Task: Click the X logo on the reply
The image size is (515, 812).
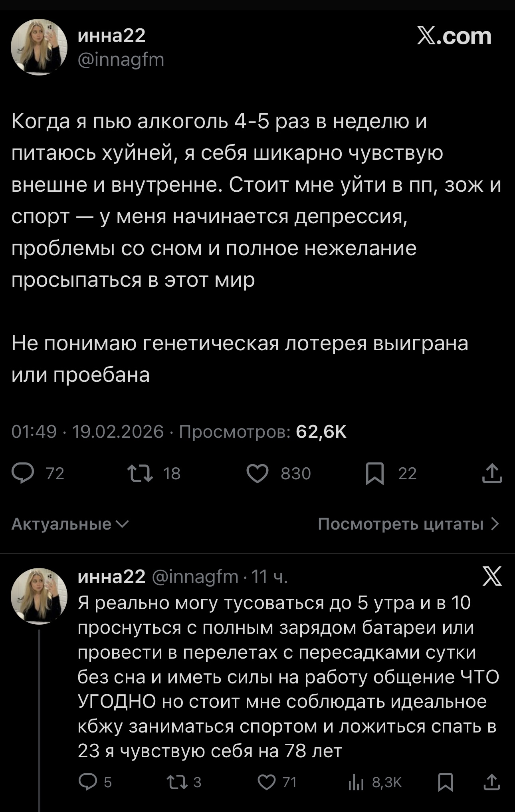Action: coord(492,576)
